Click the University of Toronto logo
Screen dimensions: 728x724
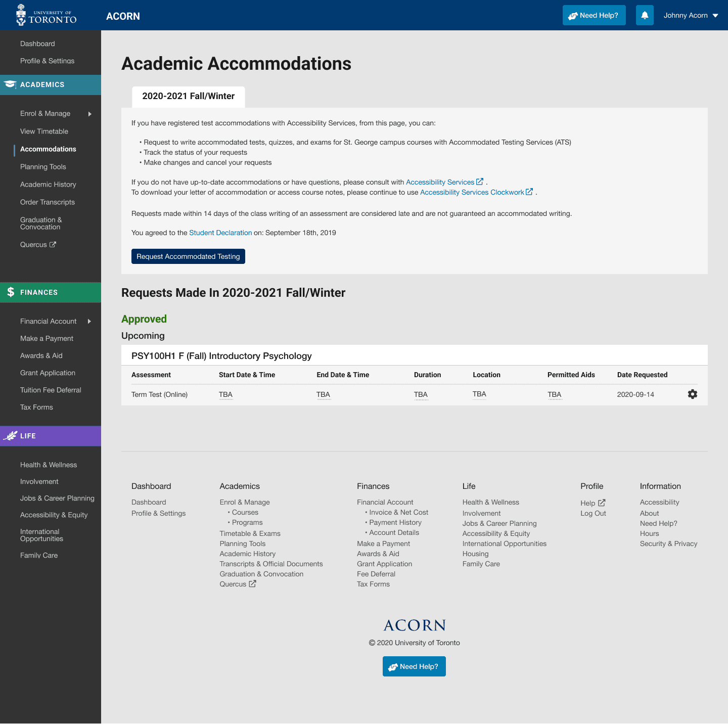[x=47, y=15]
